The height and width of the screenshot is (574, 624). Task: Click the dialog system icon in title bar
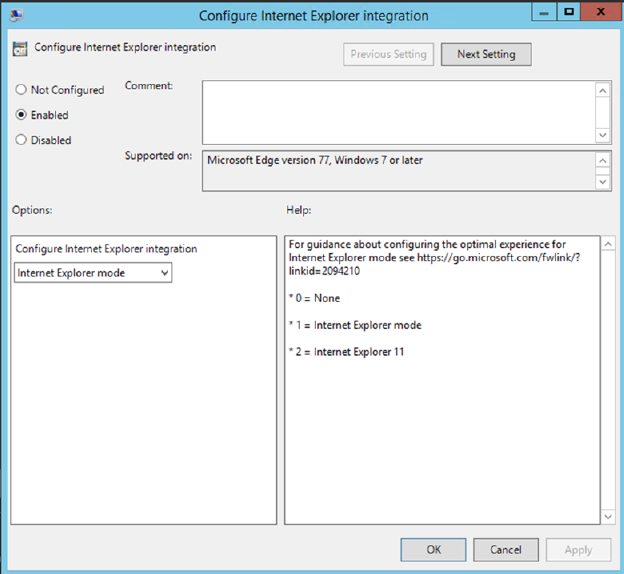click(x=17, y=15)
